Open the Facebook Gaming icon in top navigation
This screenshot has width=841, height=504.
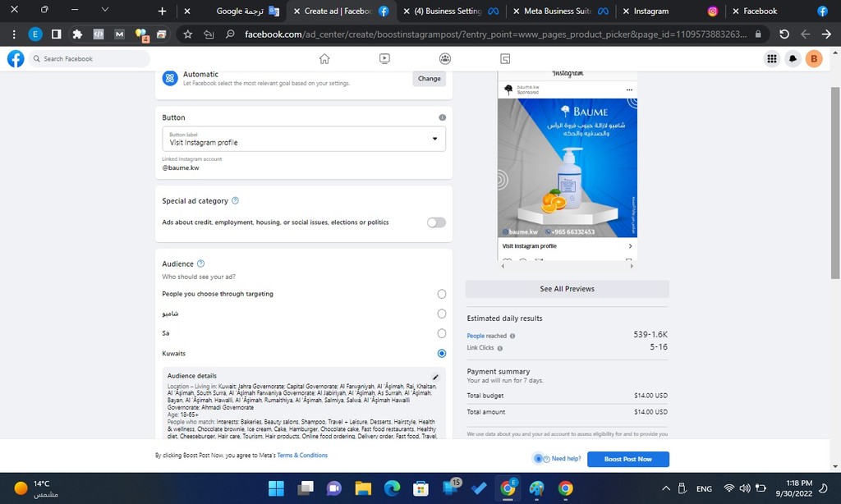505,58
